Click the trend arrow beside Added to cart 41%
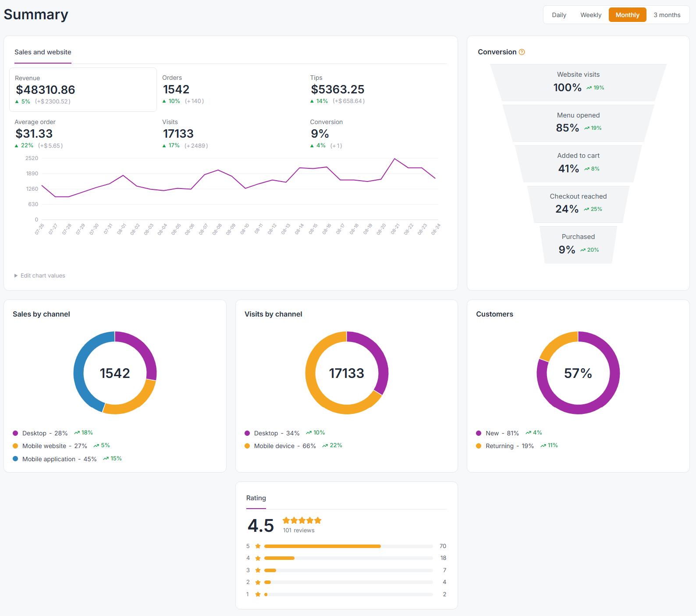 (x=587, y=169)
